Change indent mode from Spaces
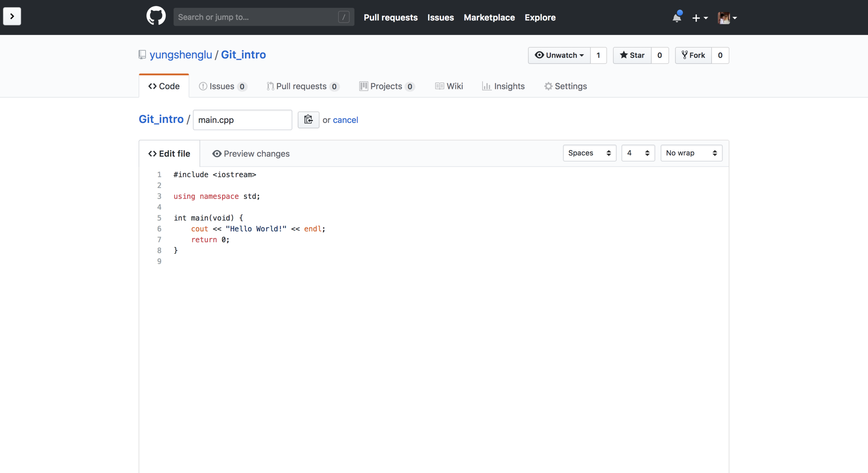This screenshot has width=868, height=473. [x=589, y=153]
